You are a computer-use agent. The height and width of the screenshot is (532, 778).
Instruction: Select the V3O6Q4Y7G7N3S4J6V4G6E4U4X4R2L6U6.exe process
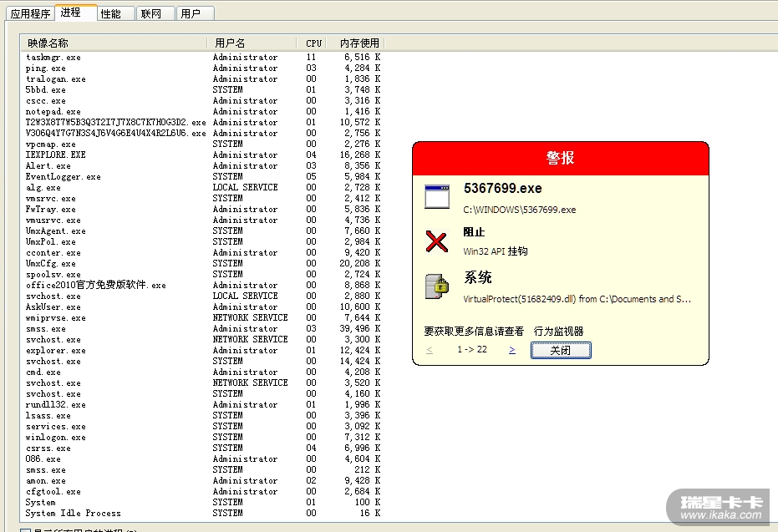click(202, 133)
